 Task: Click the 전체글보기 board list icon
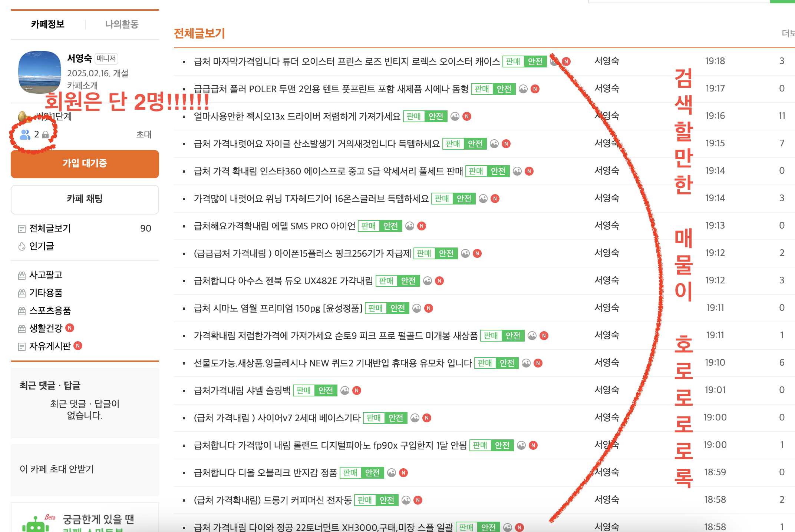tap(22, 229)
